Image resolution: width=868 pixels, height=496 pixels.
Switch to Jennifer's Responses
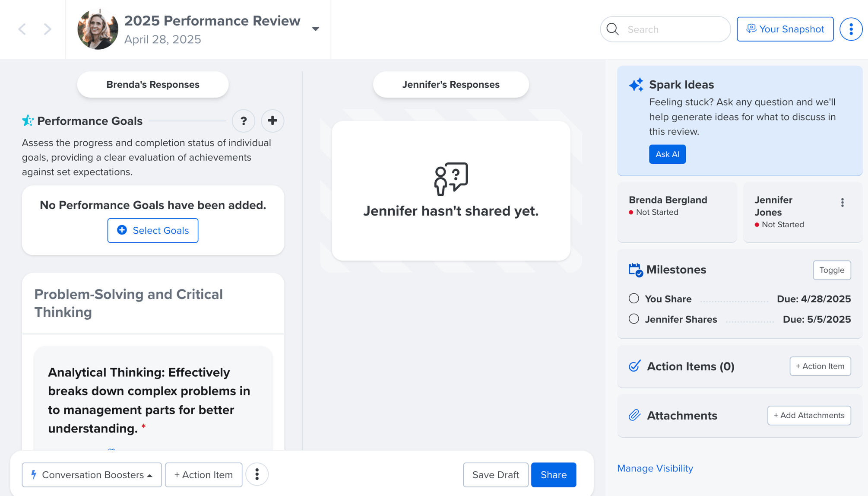click(x=450, y=84)
